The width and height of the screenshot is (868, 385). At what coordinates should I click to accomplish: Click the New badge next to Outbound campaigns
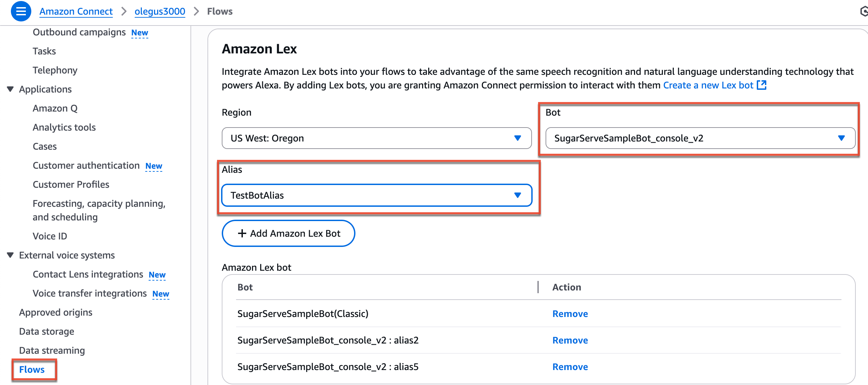tap(140, 33)
